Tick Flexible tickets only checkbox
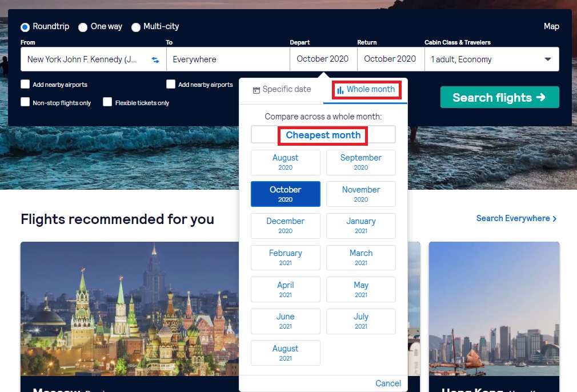 [x=107, y=102]
